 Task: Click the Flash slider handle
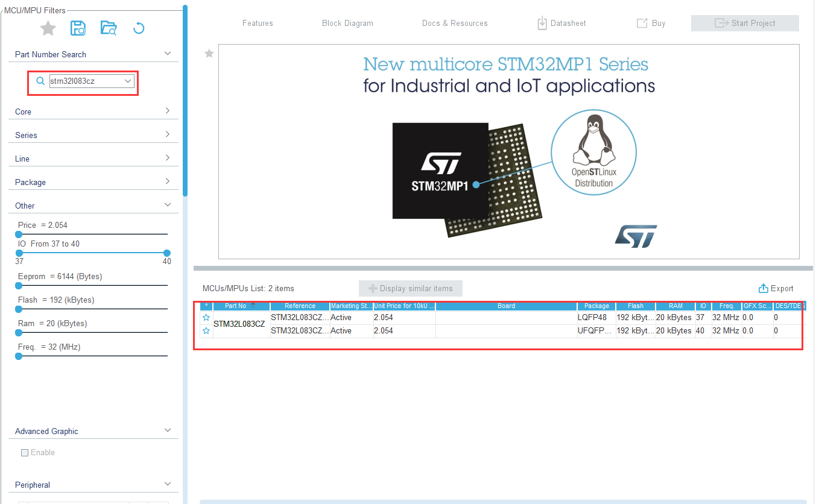click(x=19, y=309)
